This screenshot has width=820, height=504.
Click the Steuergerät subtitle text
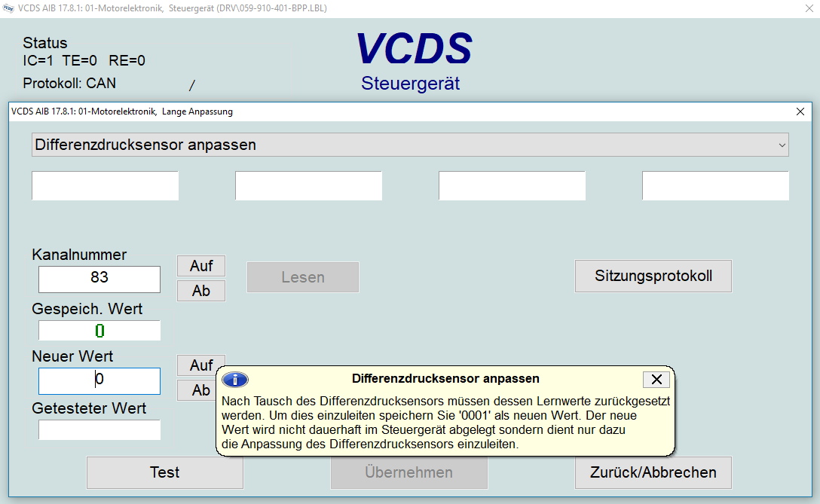point(411,84)
